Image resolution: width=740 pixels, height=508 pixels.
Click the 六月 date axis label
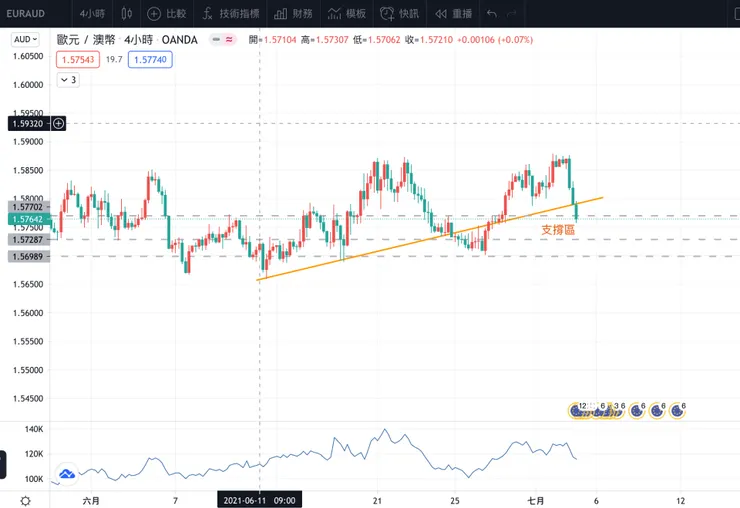click(x=91, y=500)
